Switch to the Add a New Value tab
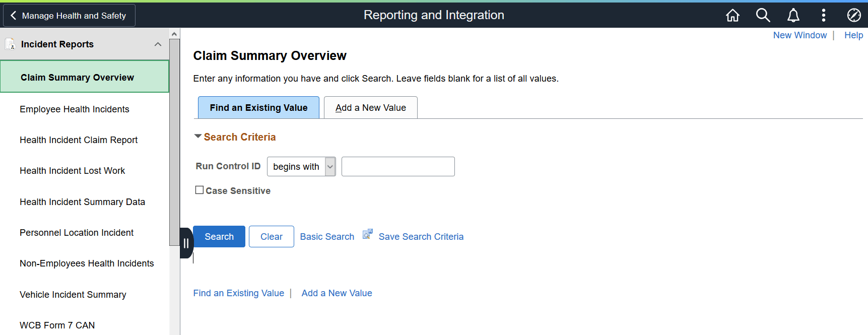The image size is (868, 335). pyautogui.click(x=370, y=108)
